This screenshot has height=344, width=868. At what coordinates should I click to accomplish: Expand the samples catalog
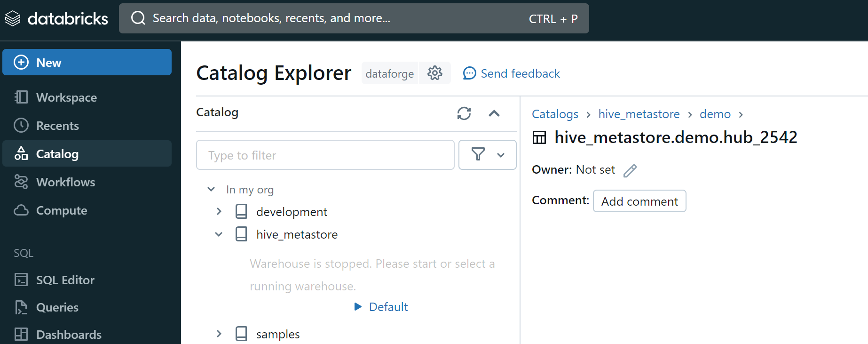(219, 334)
